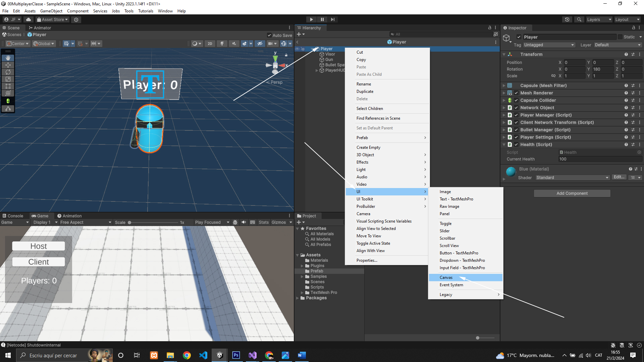This screenshot has width=644, height=362.
Task: Select the Move tool in scene toolbar
Action: tap(8, 65)
